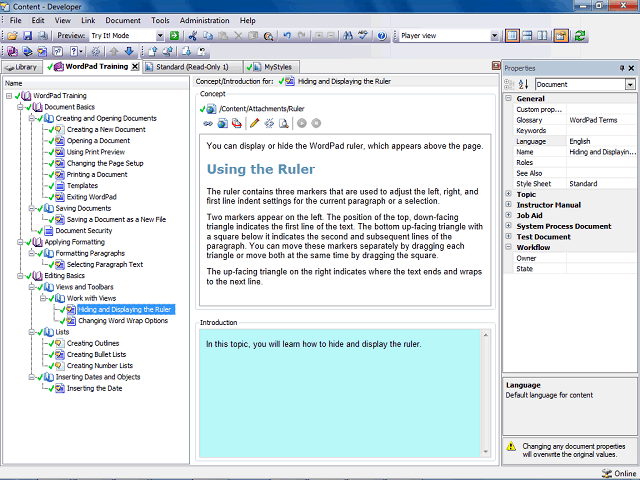Image resolution: width=640 pixels, height=480 pixels.
Task: Click the Save floppy disk icon
Action: [27, 36]
